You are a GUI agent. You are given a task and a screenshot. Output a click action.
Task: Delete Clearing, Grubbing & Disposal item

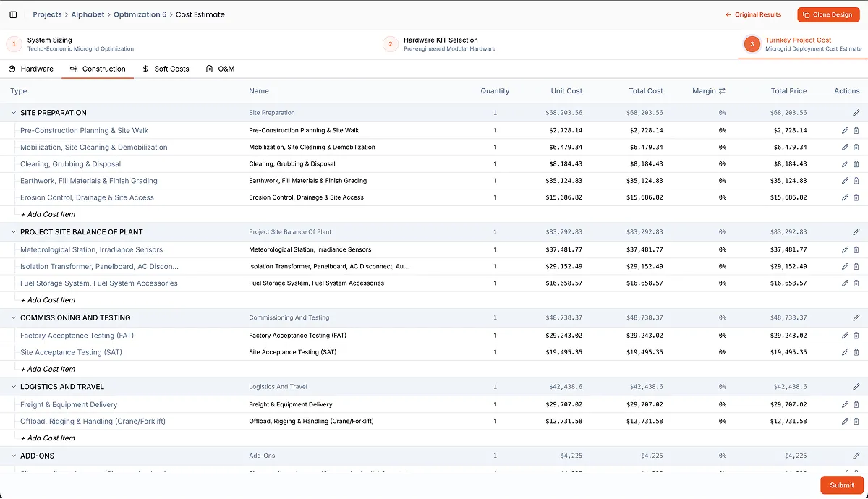[856, 164]
